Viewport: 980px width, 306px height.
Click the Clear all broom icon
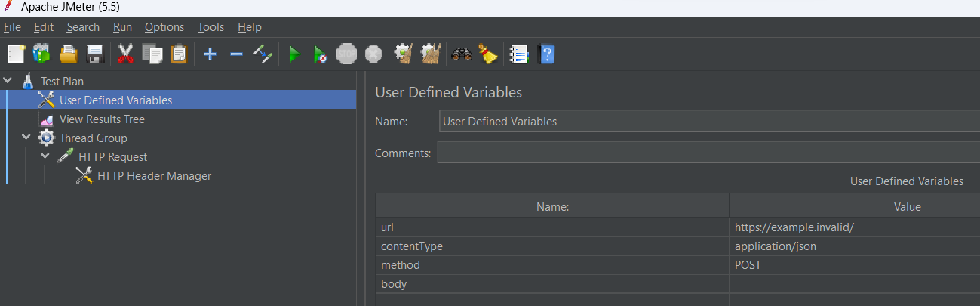pos(488,54)
